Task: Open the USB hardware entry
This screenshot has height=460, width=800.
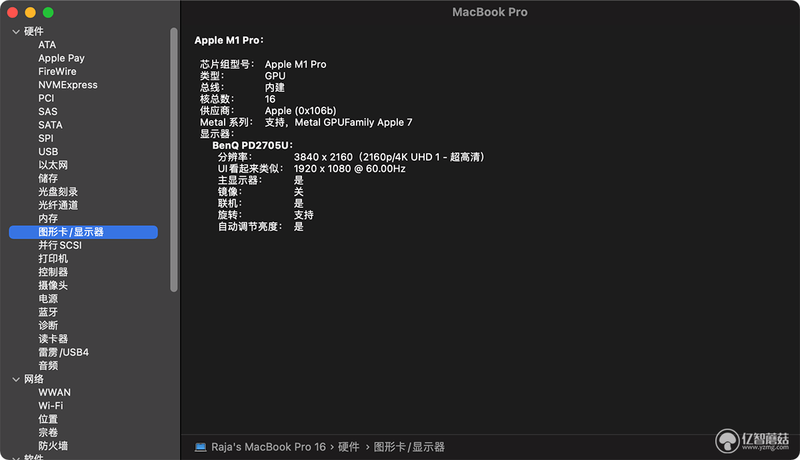Action: 48,151
